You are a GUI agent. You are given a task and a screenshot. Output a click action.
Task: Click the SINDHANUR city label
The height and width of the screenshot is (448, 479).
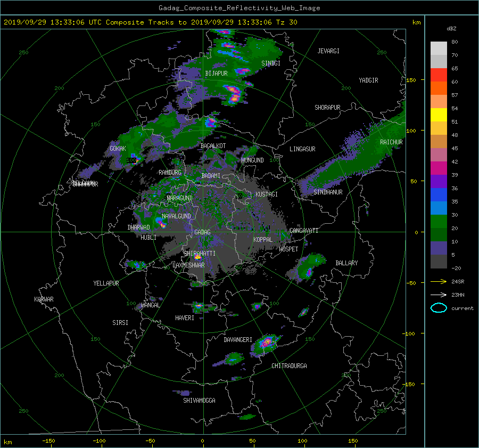[328, 192]
